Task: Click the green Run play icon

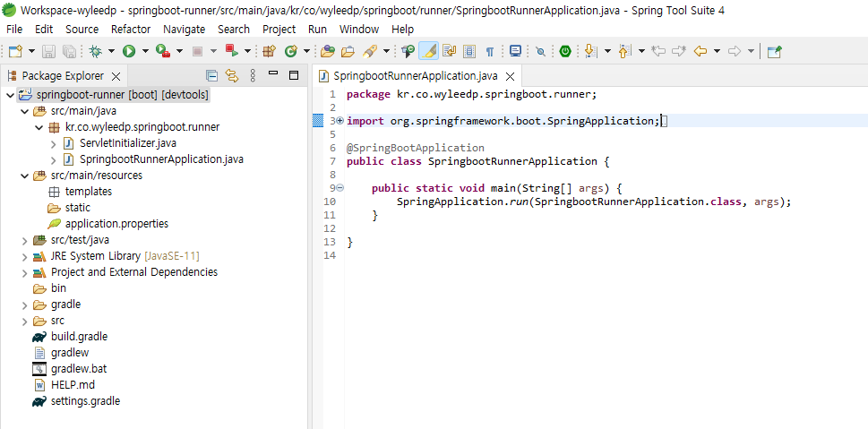Action: point(129,51)
